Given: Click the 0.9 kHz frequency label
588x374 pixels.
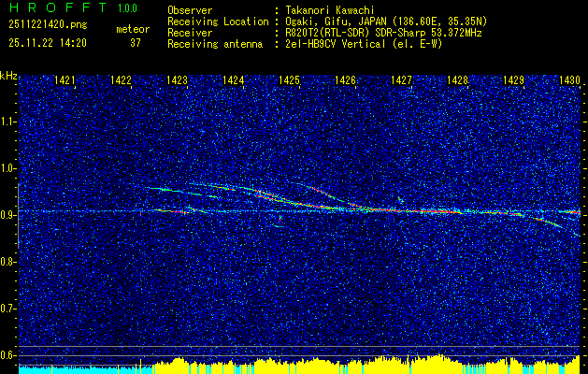Looking at the screenshot, I should [x=7, y=215].
